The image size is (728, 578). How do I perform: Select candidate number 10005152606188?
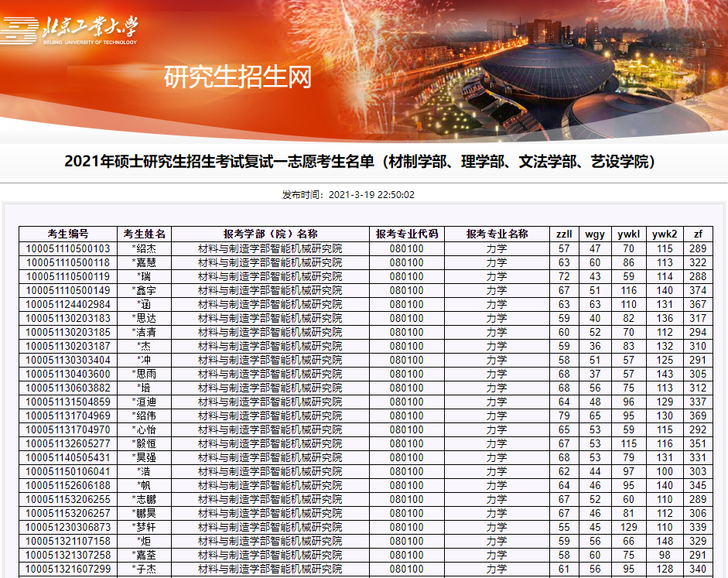pos(68,486)
